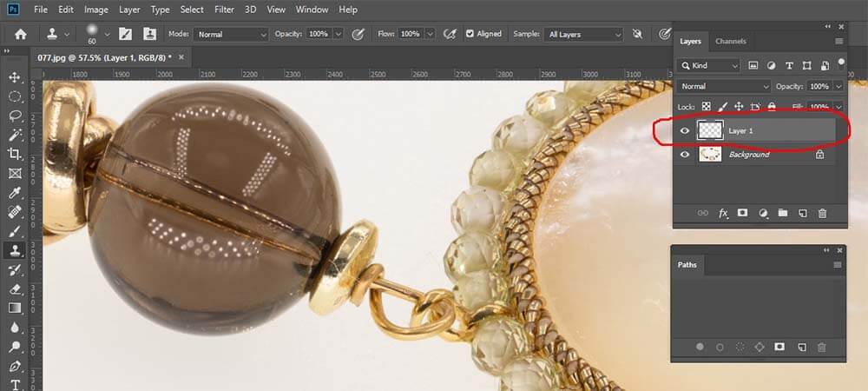Create a new group folder icon
This screenshot has height=391, width=868.
coord(782,213)
